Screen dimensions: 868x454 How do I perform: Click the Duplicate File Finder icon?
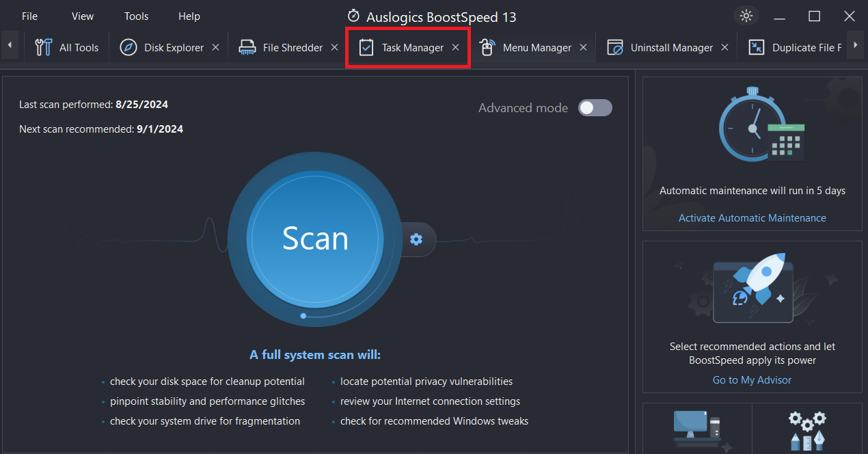(x=757, y=47)
